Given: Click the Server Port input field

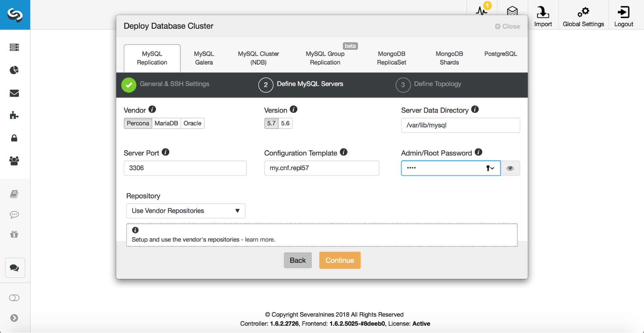Looking at the screenshot, I should pyautogui.click(x=185, y=168).
